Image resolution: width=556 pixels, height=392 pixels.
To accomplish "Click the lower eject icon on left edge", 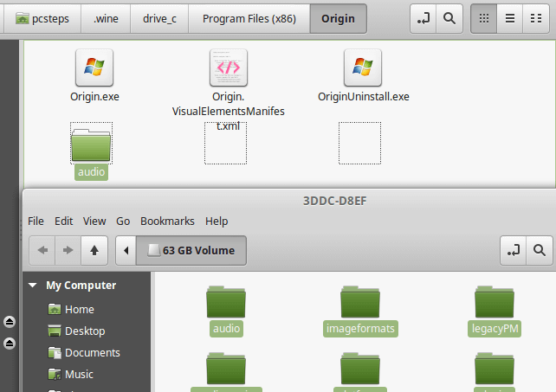I will [10, 344].
